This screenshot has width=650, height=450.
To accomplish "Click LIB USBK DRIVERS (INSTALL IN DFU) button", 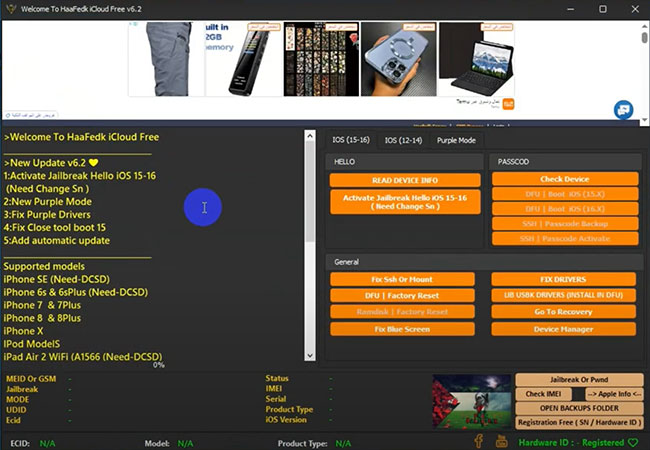I will click(563, 295).
